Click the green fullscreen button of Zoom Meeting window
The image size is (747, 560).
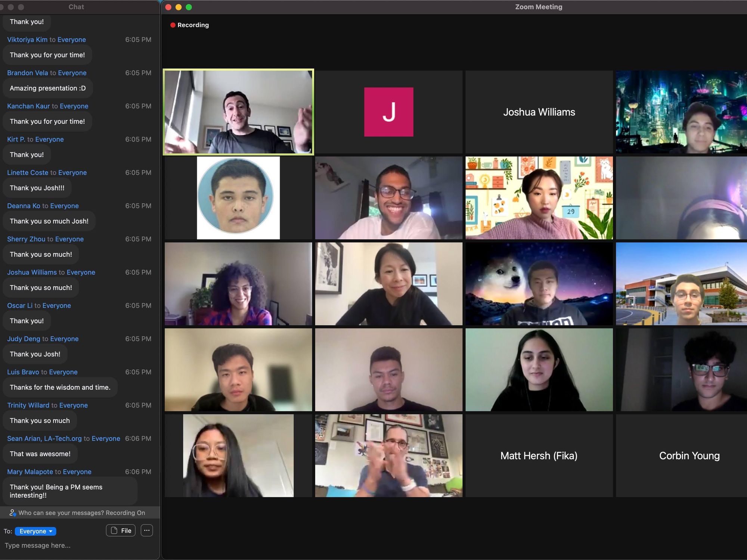point(189,7)
